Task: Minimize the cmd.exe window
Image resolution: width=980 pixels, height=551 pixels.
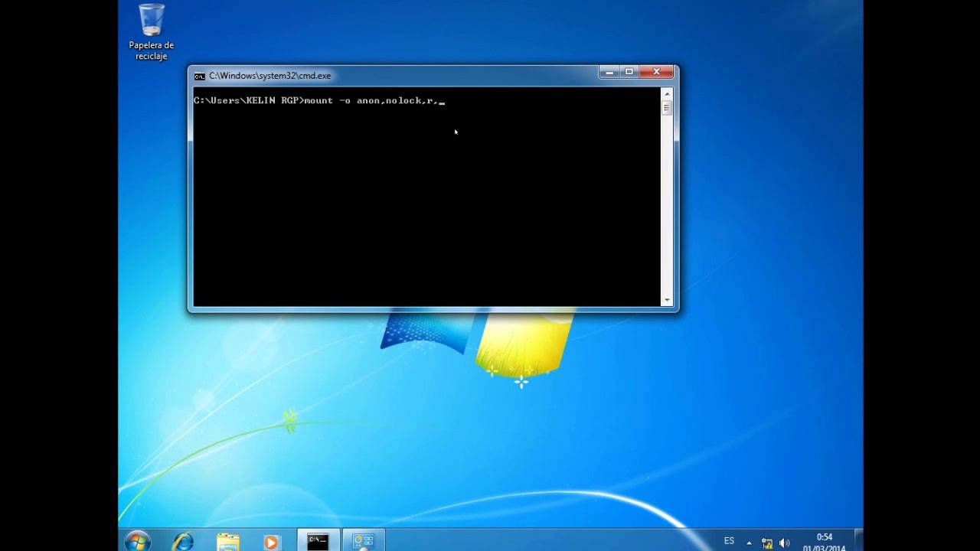Action: click(x=609, y=72)
